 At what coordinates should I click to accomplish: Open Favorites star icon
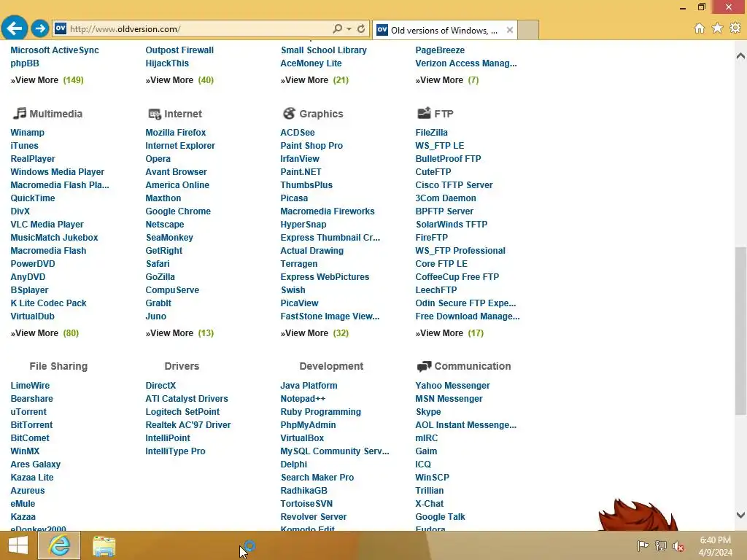717,28
